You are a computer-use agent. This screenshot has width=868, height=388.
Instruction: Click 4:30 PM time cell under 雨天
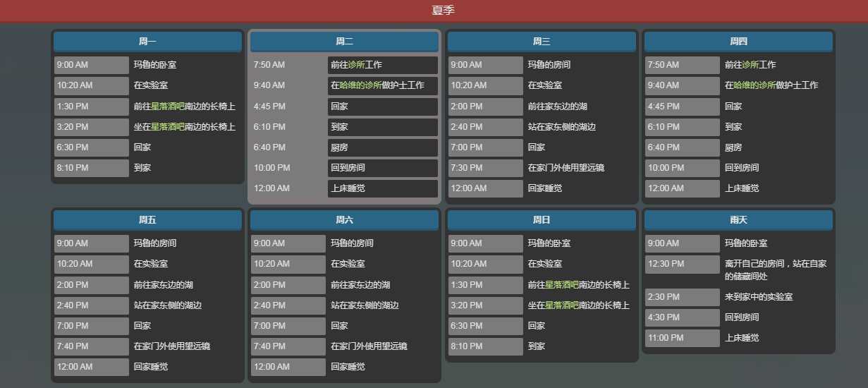coord(683,317)
